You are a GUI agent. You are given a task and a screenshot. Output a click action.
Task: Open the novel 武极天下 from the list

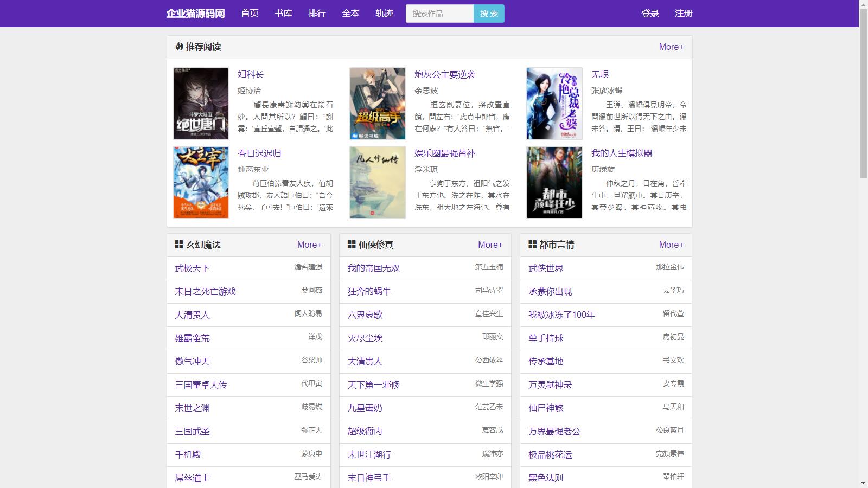(192, 268)
